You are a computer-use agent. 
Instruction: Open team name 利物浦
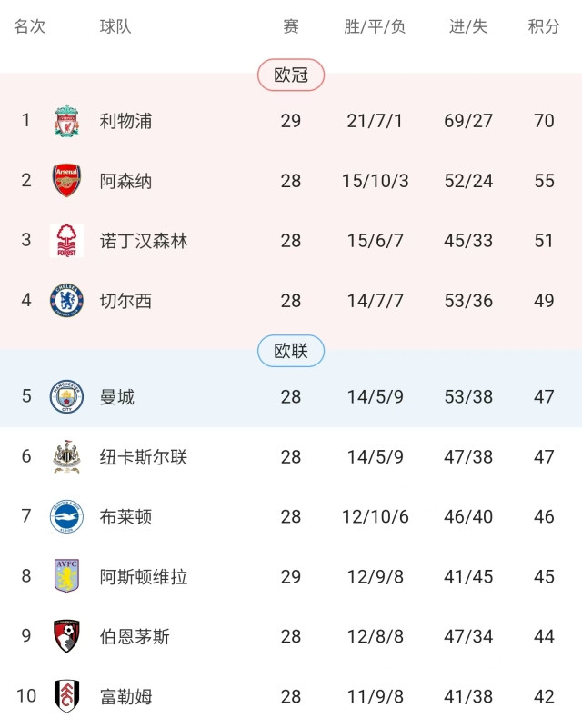(x=125, y=121)
